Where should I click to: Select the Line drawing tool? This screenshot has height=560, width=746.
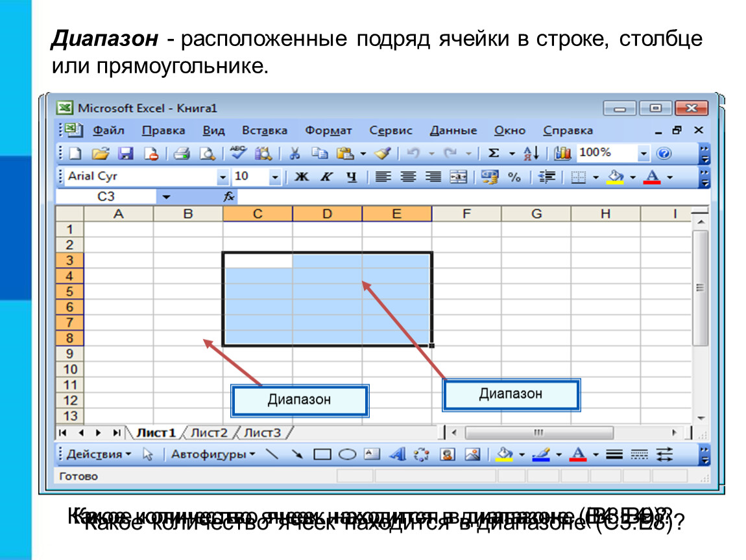click(x=272, y=454)
